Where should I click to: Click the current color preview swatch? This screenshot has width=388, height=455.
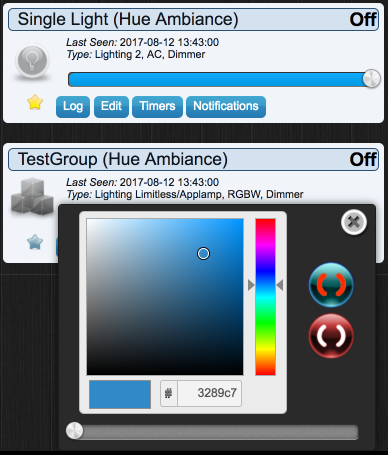(x=120, y=394)
